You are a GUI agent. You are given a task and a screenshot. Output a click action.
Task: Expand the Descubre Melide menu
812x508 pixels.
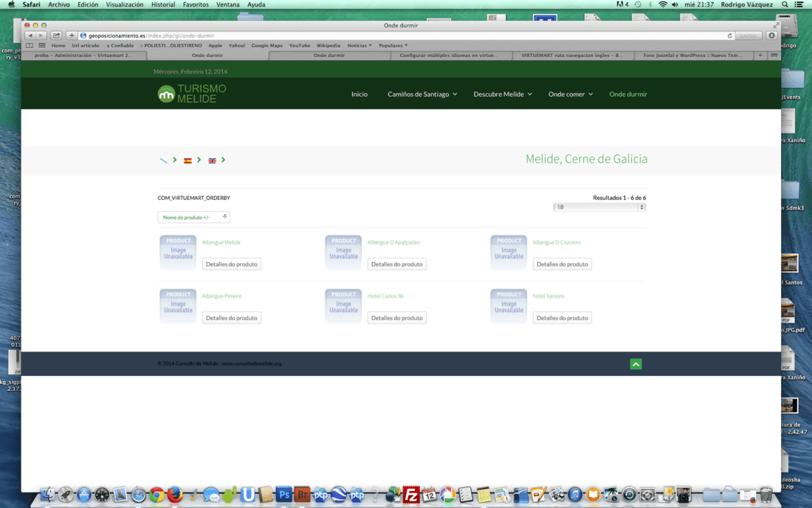[502, 95]
